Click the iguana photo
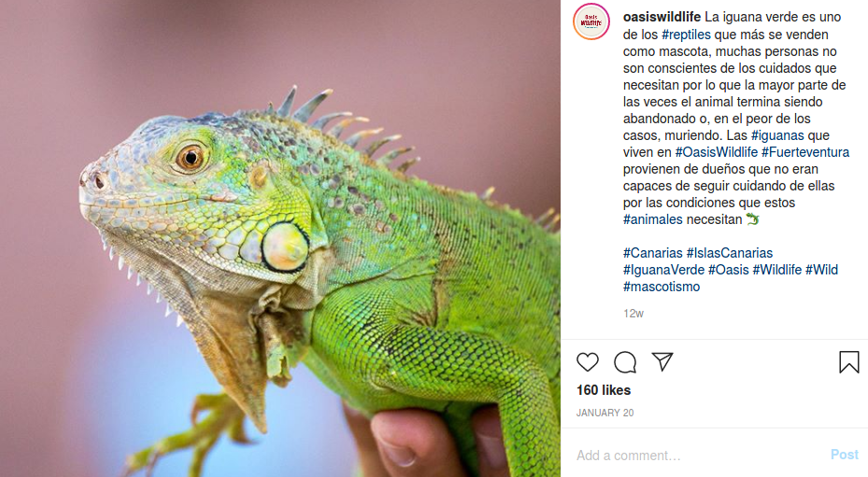This screenshot has height=477, width=868. [280, 239]
